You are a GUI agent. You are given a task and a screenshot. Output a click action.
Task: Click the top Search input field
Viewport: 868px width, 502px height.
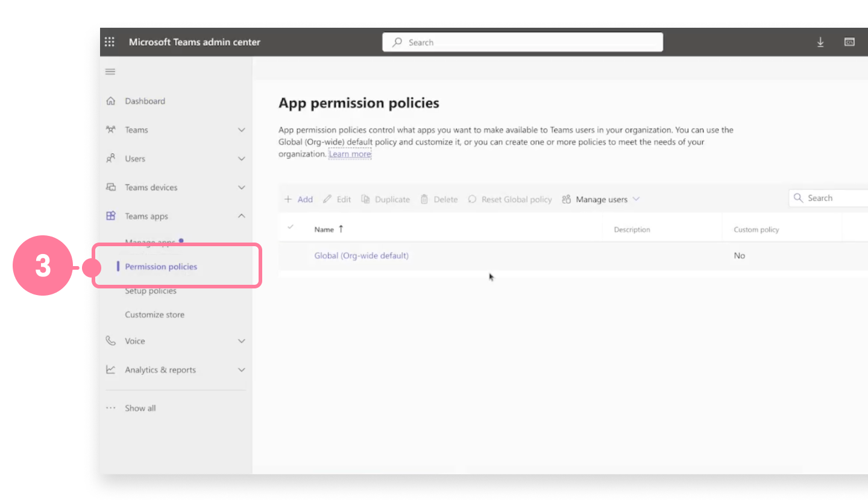[x=523, y=42]
